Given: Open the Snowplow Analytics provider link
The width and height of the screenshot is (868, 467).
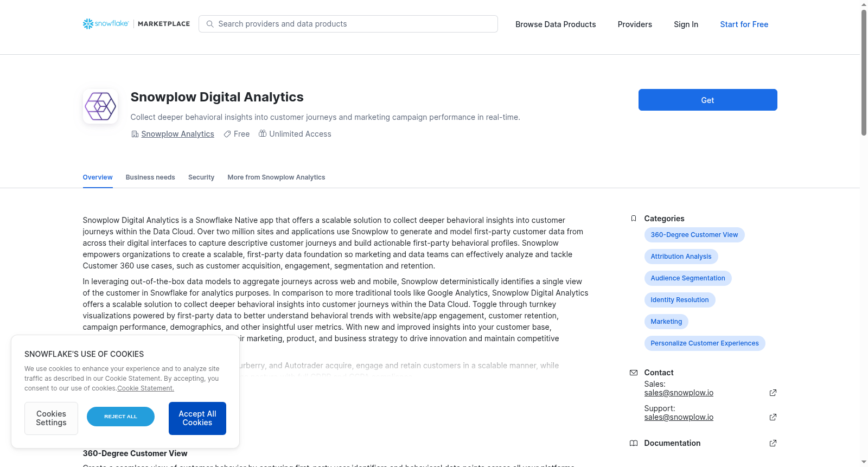Looking at the screenshot, I should (177, 134).
